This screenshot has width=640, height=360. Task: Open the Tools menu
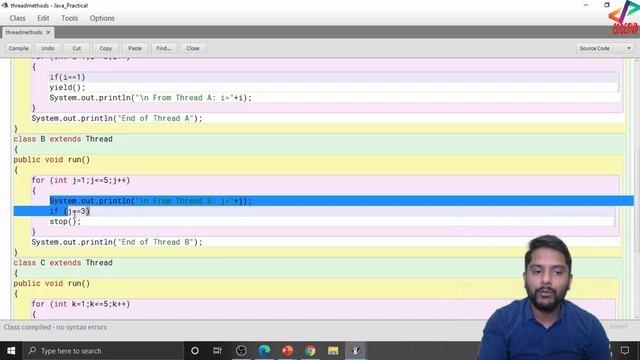pos(69,18)
